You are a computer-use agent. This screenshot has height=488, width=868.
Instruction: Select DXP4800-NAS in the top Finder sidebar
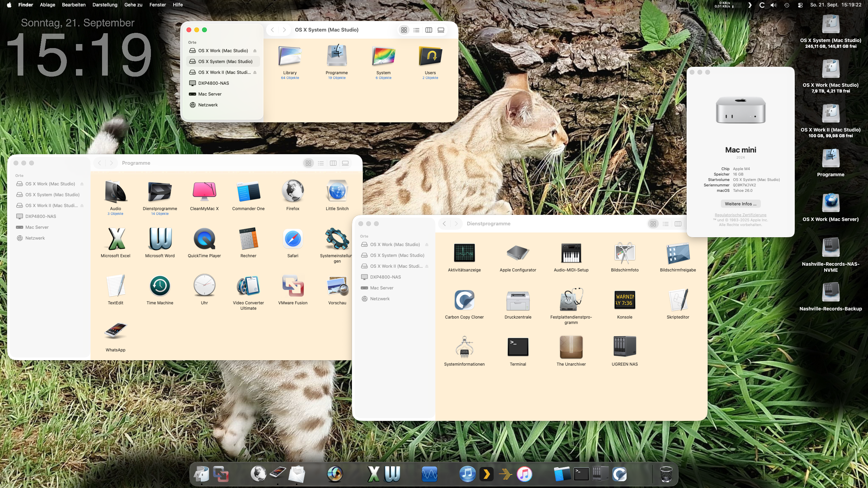[x=214, y=83]
